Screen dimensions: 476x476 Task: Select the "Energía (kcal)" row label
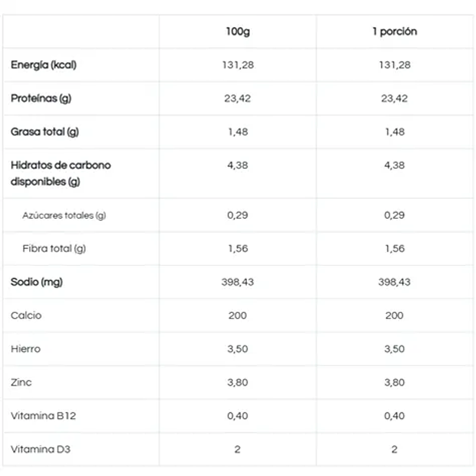[43, 65]
